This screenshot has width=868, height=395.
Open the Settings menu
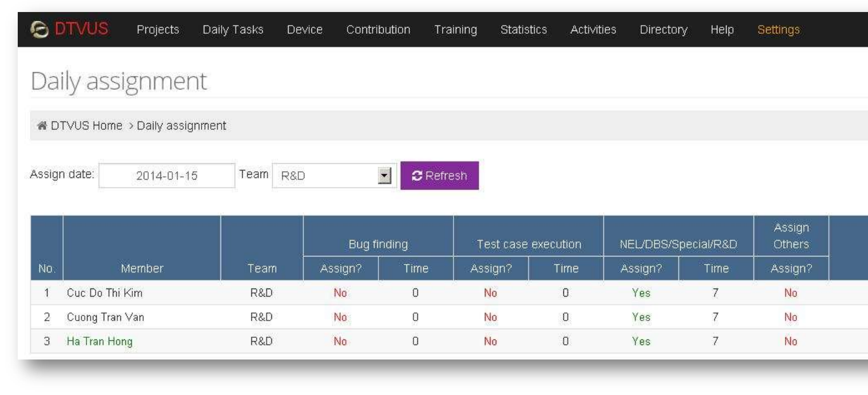point(778,30)
